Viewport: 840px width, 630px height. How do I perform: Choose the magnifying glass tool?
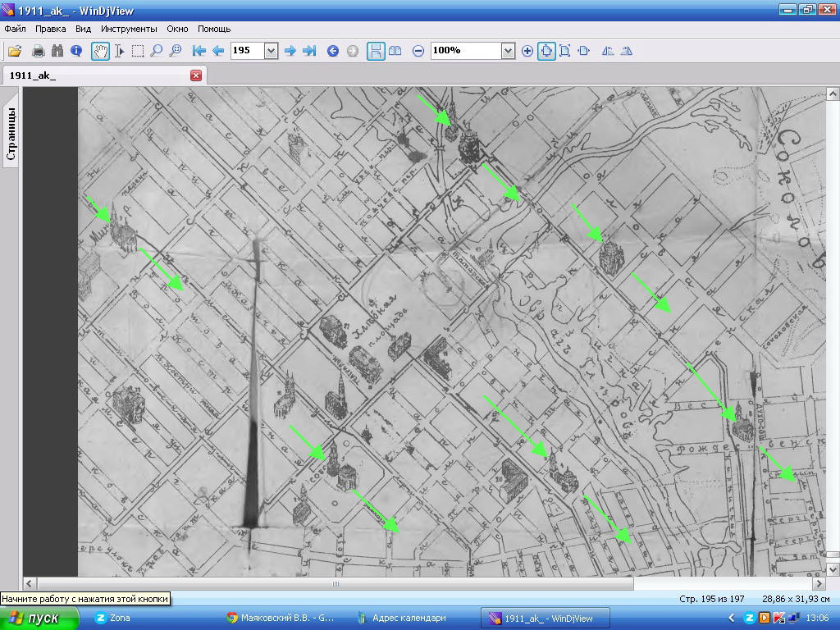point(157,51)
